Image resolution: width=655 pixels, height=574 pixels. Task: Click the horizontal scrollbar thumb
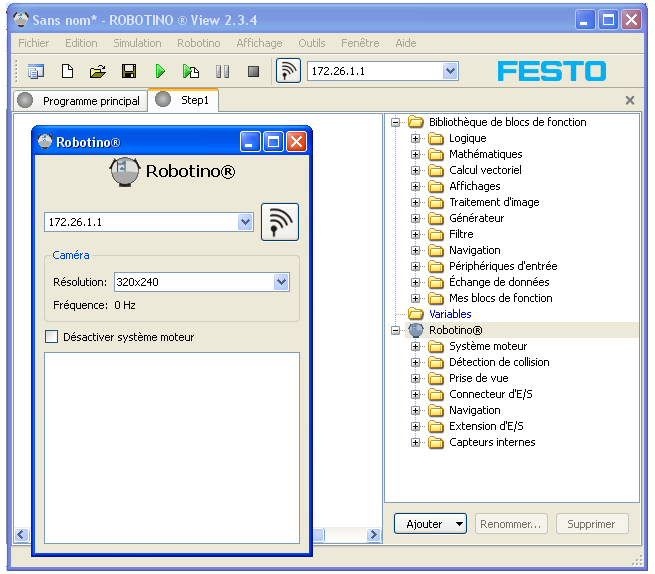point(319,535)
